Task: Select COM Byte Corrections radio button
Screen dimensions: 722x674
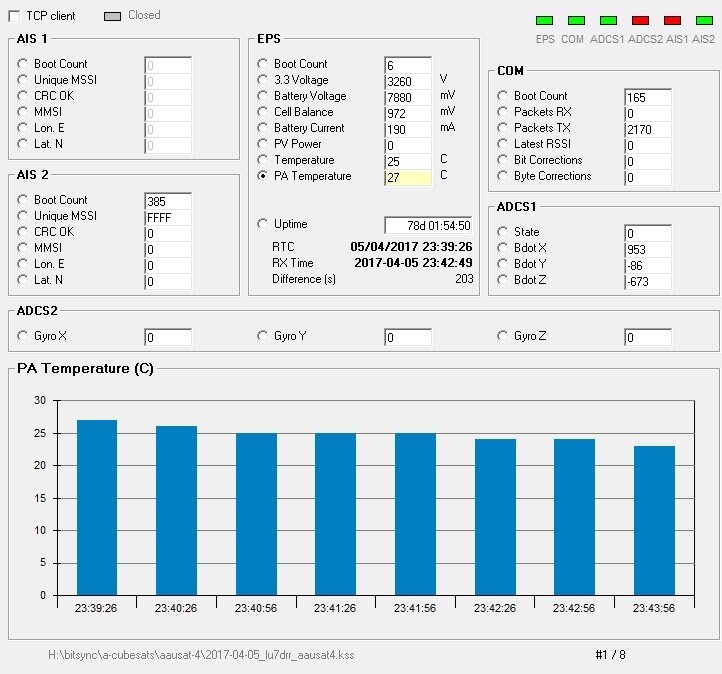Action: [x=502, y=176]
